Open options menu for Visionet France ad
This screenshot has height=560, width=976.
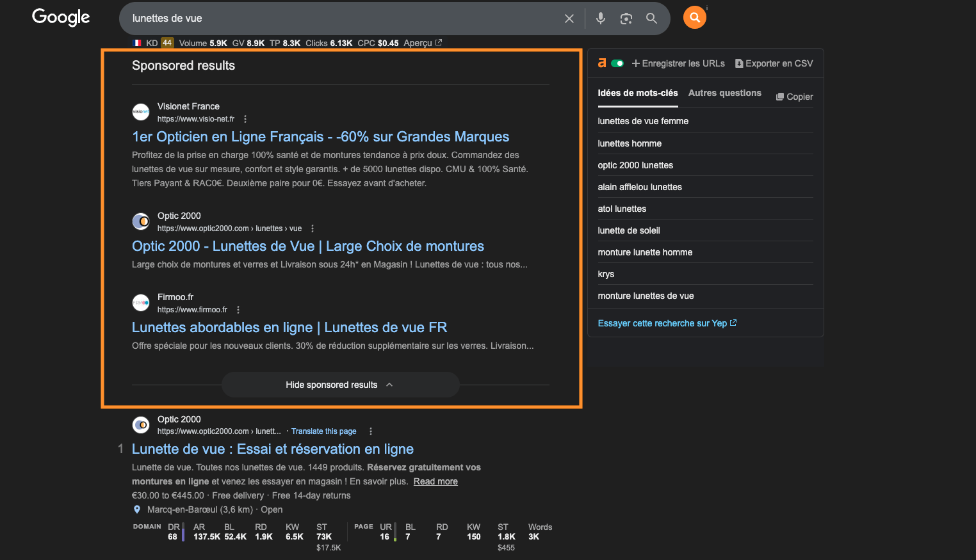pos(245,119)
